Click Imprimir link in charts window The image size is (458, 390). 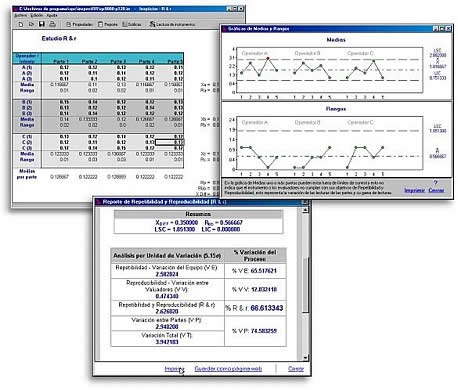point(414,190)
